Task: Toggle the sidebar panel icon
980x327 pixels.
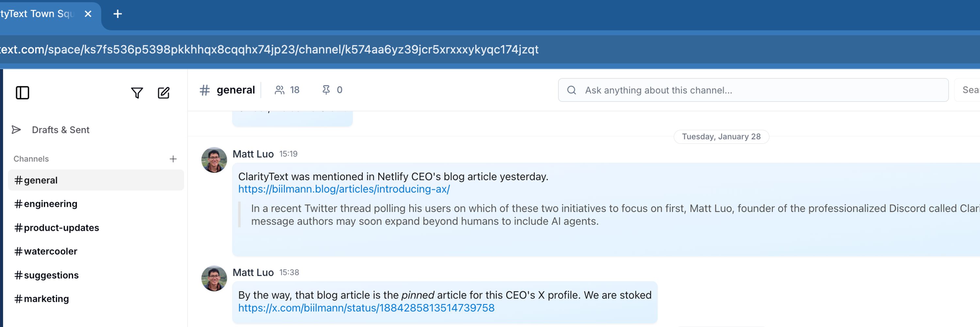Action: click(23, 93)
